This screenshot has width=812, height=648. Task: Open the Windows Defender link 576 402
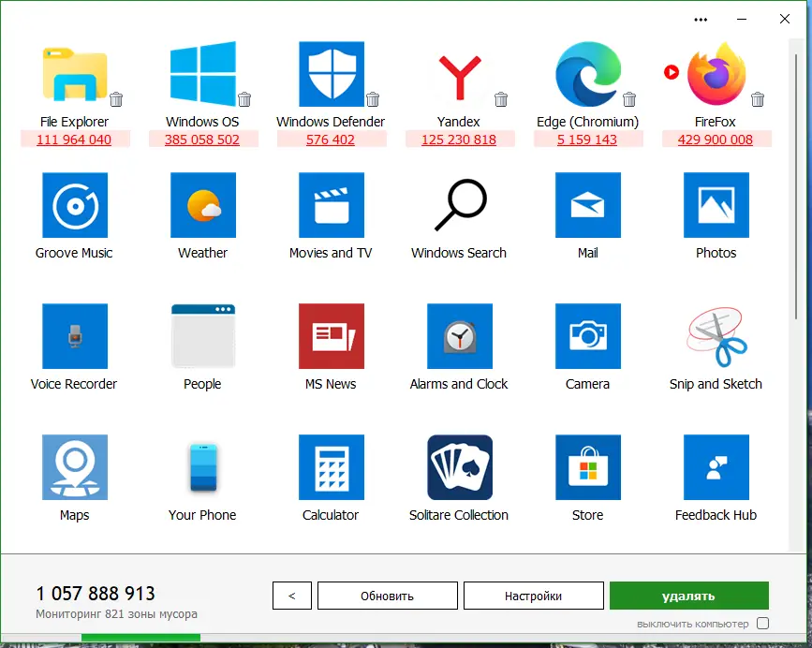click(x=331, y=140)
